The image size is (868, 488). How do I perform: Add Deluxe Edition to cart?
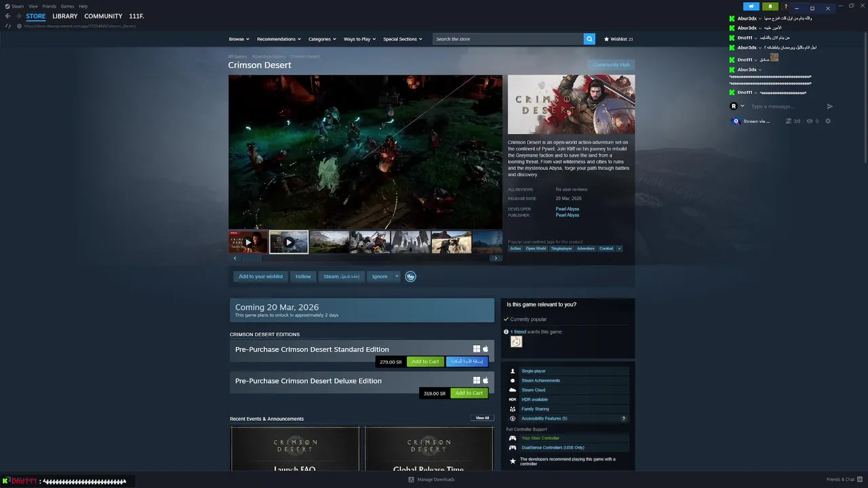(469, 393)
